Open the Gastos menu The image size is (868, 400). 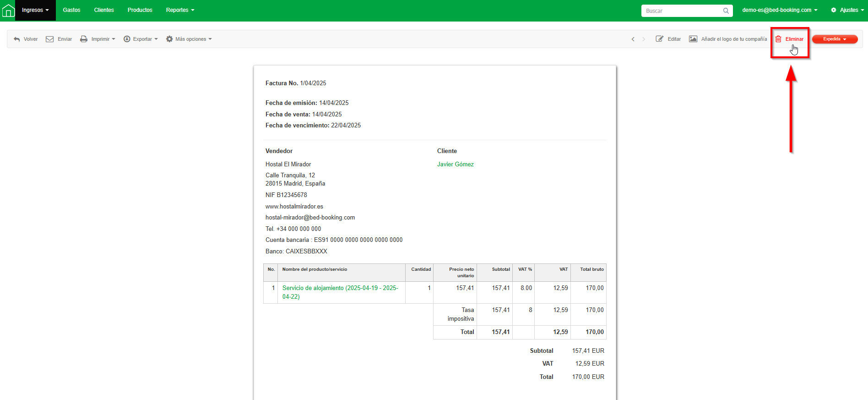[71, 10]
